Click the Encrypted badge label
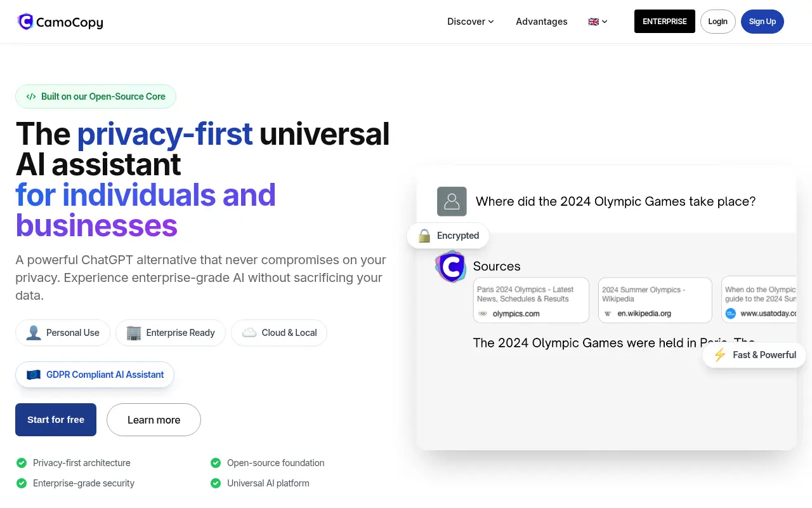812x508 pixels. click(x=458, y=236)
